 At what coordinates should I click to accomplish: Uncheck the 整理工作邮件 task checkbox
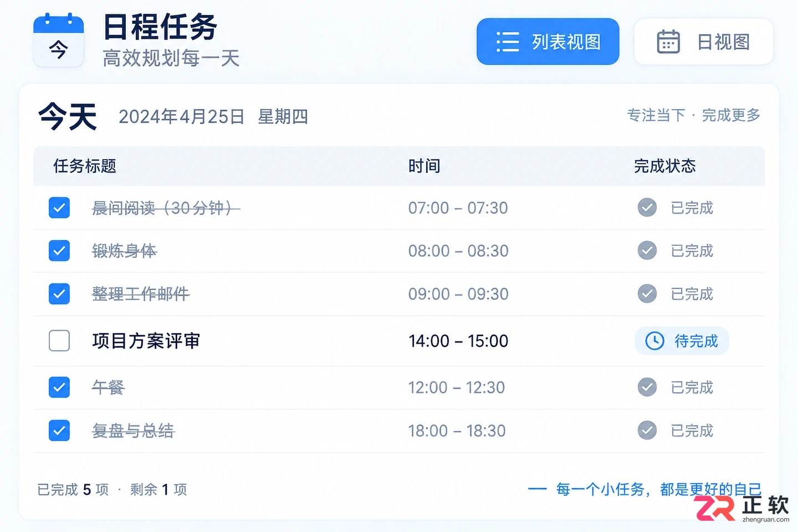[59, 294]
